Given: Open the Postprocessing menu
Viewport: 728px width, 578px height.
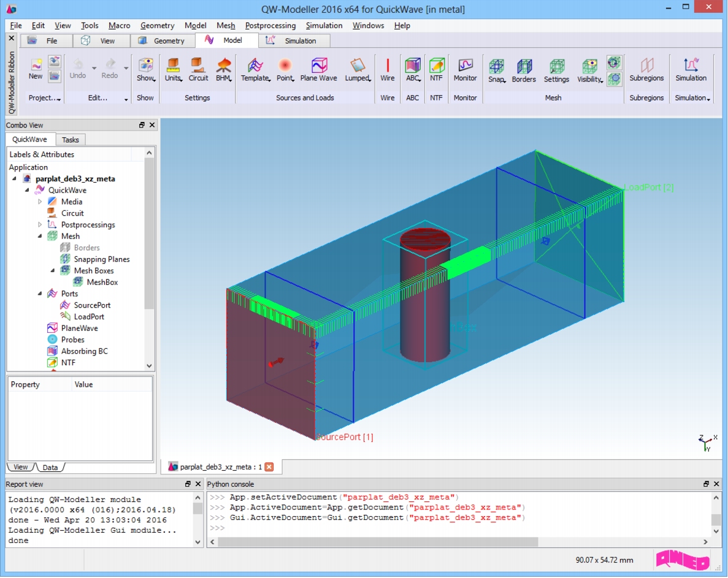Looking at the screenshot, I should (x=270, y=26).
